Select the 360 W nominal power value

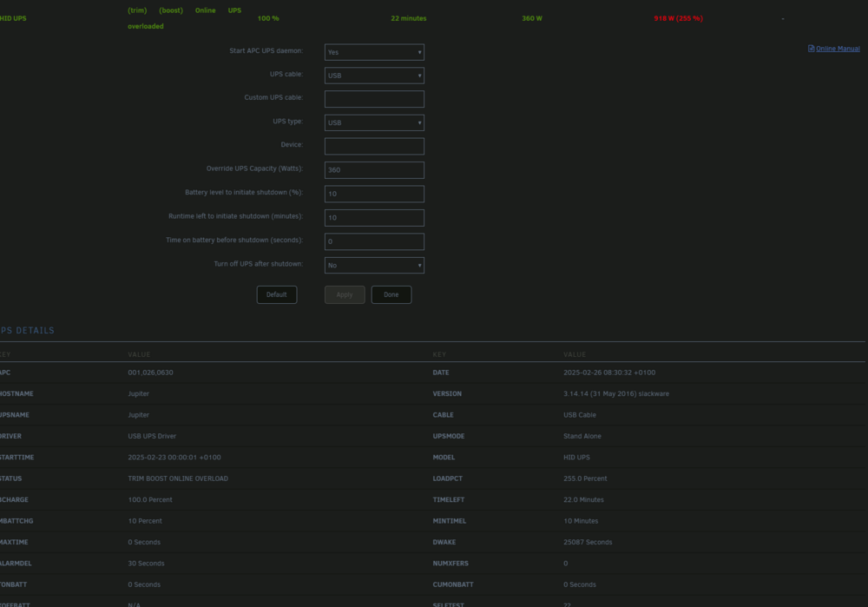(x=532, y=18)
